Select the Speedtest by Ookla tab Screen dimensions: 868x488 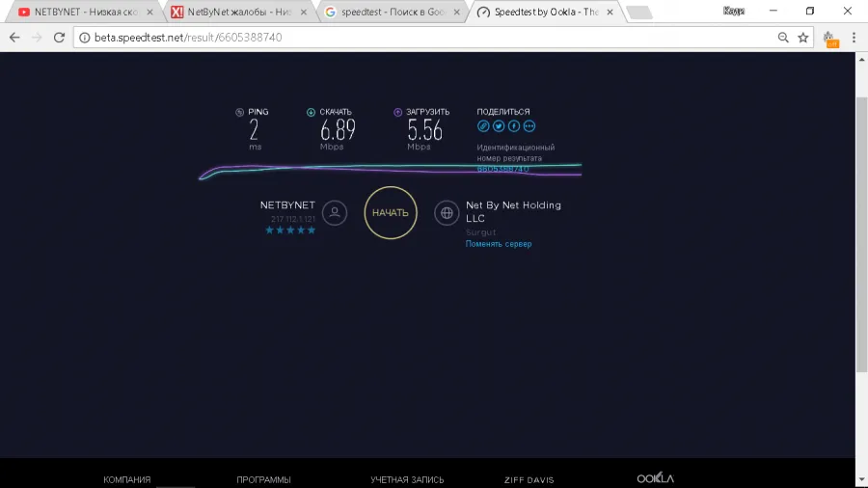coord(545,12)
